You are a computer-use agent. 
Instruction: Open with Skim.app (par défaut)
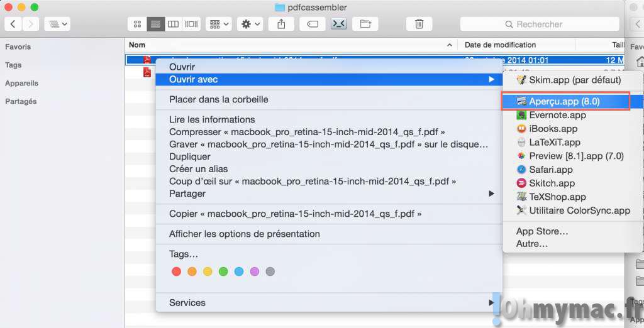572,80
